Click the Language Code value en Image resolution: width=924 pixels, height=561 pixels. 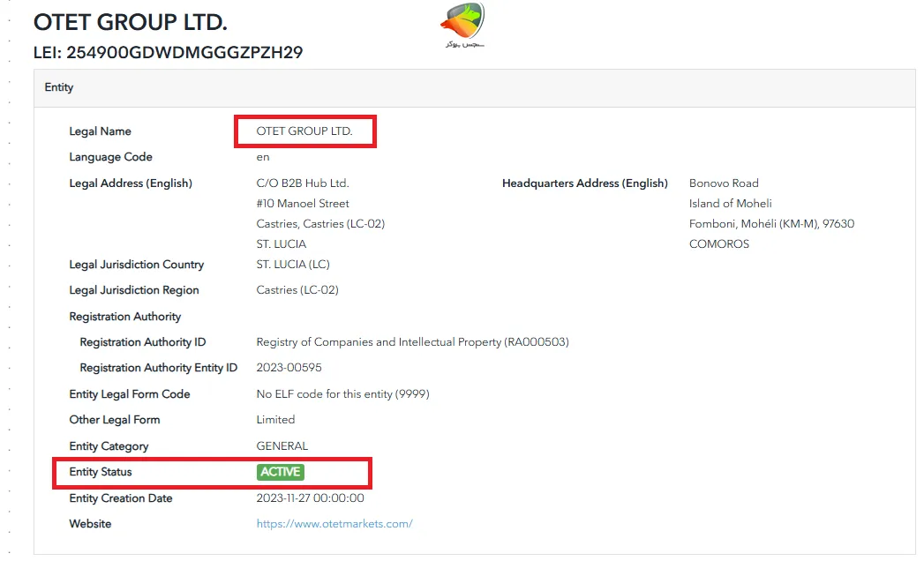pyautogui.click(x=263, y=157)
